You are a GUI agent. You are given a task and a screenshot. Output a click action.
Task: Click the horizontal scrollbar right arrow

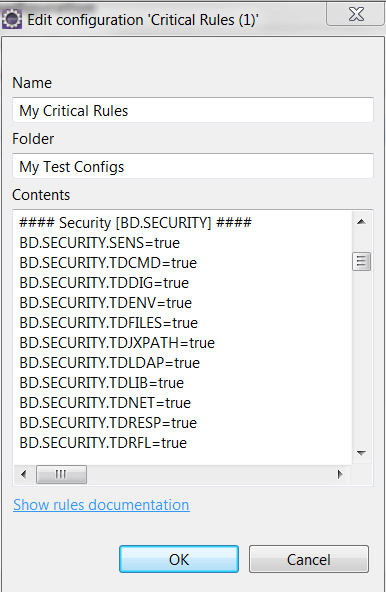click(340, 474)
